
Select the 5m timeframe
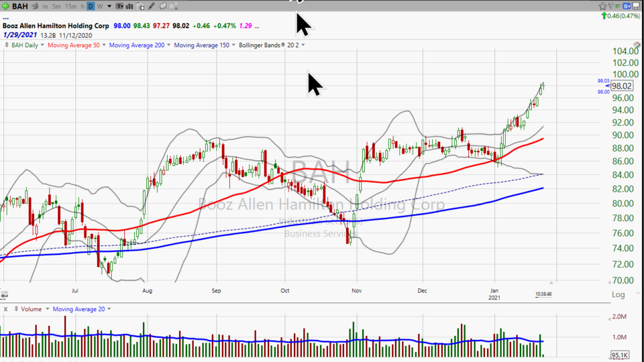tap(56, 7)
